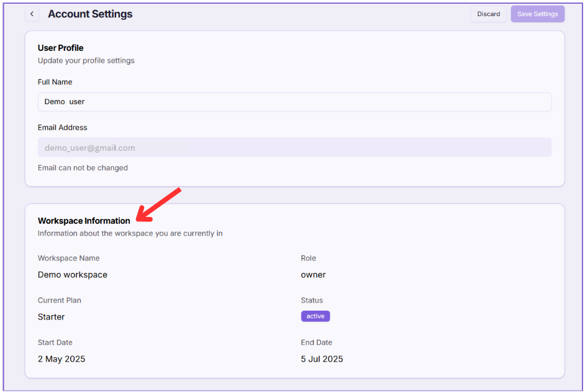Image resolution: width=585 pixels, height=392 pixels.
Task: Click the Account Settings page title
Action: point(90,14)
